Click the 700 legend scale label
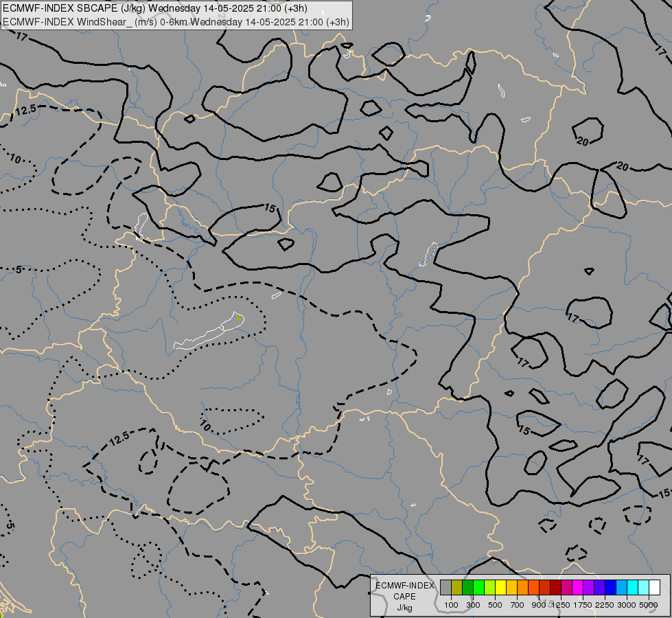Viewport: 672px width, 618px height. click(x=518, y=605)
